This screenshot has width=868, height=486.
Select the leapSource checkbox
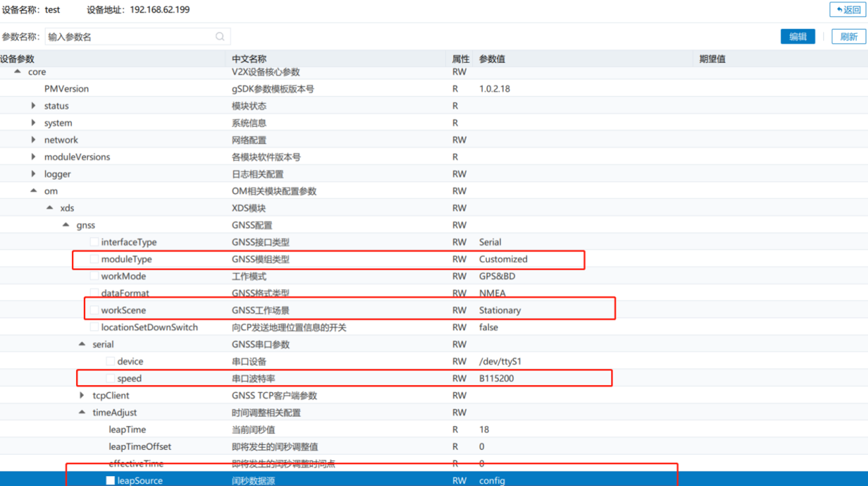(x=110, y=481)
